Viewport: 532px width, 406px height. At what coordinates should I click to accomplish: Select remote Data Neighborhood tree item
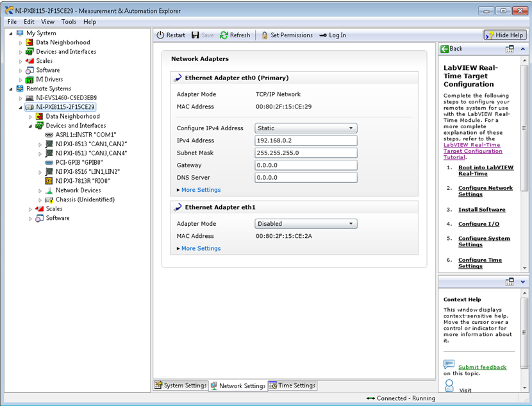(x=72, y=117)
